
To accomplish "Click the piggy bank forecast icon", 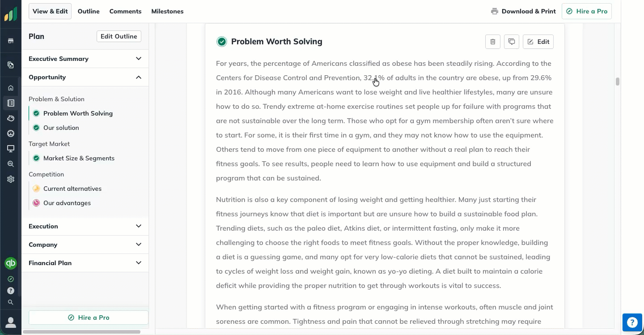I will coord(11,118).
